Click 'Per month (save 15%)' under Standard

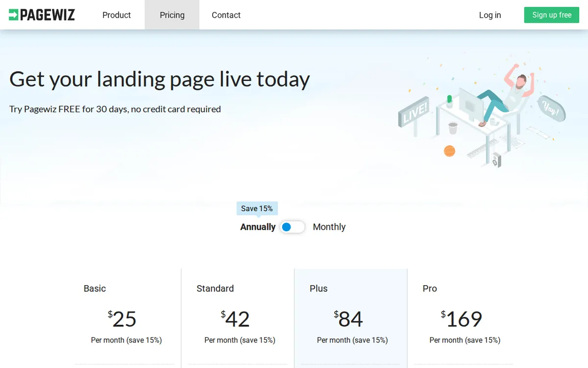[x=240, y=340]
